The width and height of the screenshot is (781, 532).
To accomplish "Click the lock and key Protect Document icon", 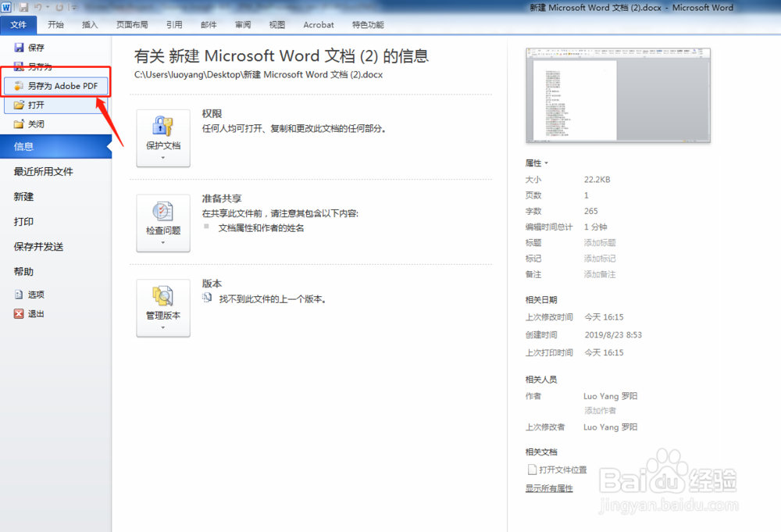I will [163, 127].
